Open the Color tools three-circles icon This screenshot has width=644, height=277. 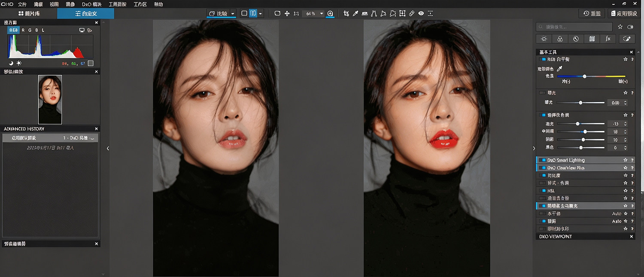[x=560, y=39]
